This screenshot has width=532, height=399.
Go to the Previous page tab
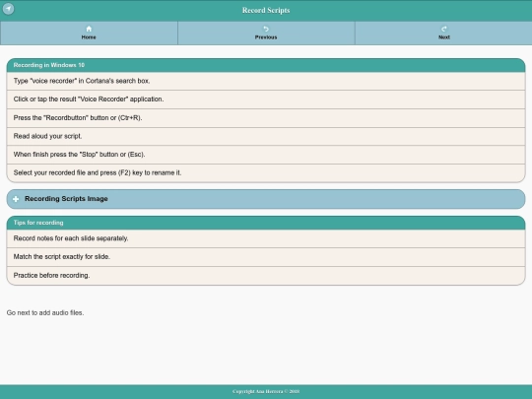266,33
